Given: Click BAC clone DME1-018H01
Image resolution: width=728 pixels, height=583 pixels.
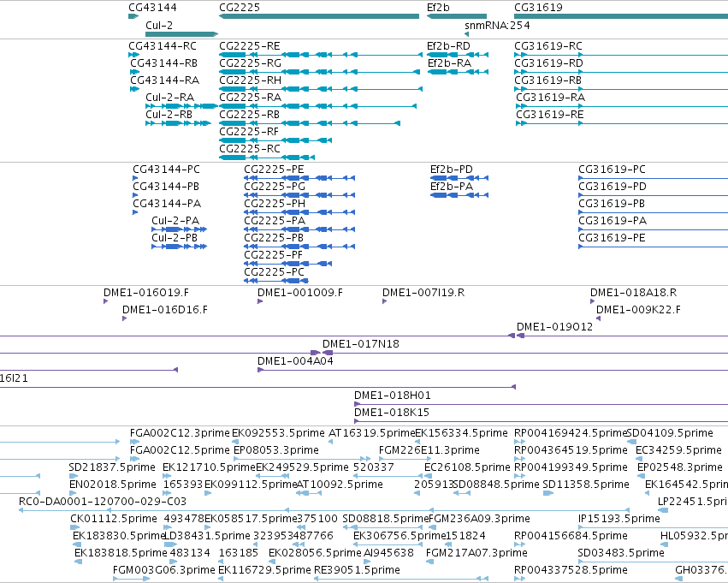Looking at the screenshot, I should (541, 405).
